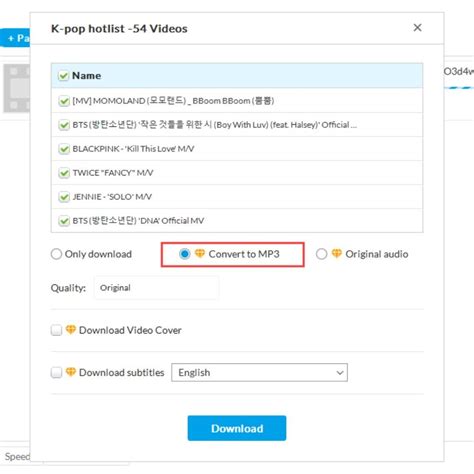Click the film thumbnail in the background window

point(17,88)
